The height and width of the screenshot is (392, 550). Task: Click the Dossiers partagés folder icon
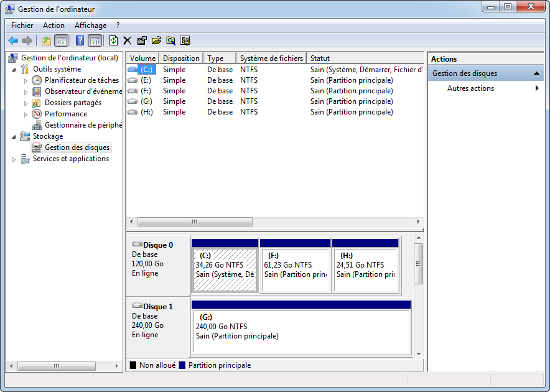point(37,103)
